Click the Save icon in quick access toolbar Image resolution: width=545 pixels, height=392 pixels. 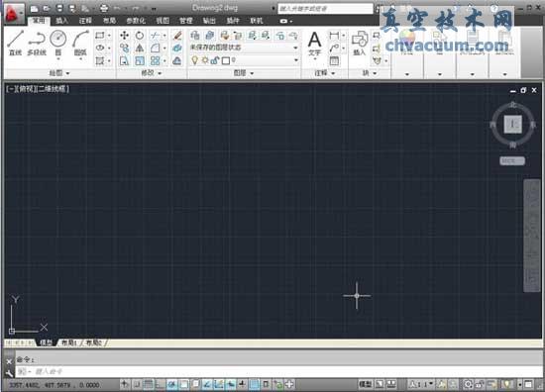[59, 8]
